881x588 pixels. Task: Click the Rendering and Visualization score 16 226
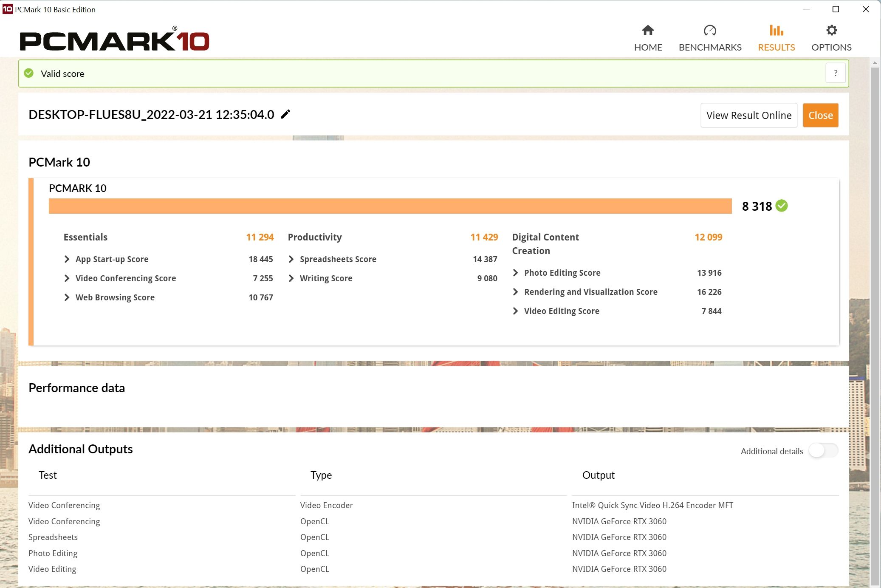coord(709,292)
